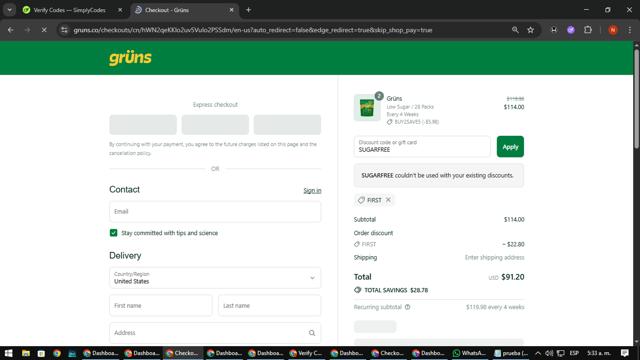This screenshot has height=360, width=640.
Task: Open the Extensions puzzle menu
Action: [x=588, y=30]
